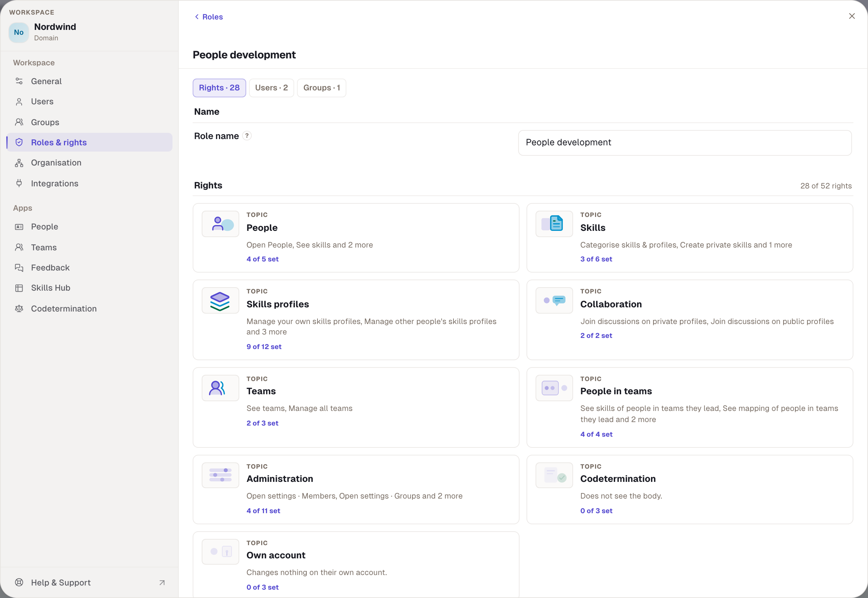Viewport: 868px width, 598px height.
Task: Click the General sliders icon in sidebar
Action: pos(19,81)
